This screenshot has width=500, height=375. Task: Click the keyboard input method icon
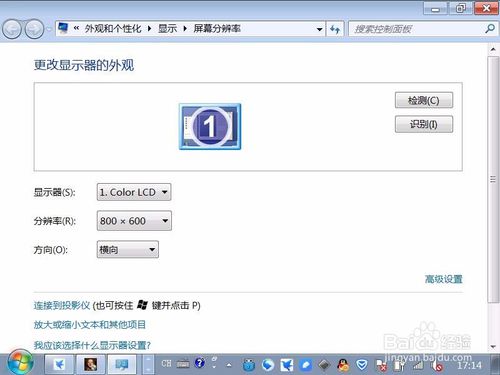(183, 364)
